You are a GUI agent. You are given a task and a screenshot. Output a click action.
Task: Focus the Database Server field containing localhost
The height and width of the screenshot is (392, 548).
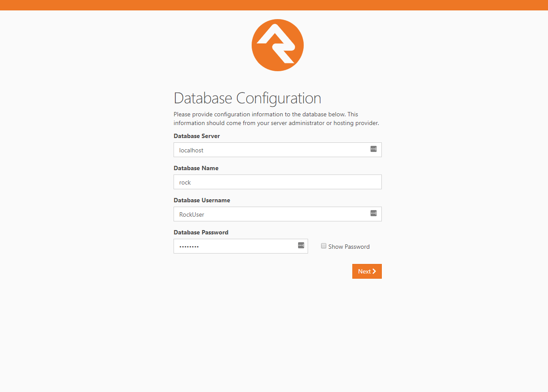tap(278, 150)
